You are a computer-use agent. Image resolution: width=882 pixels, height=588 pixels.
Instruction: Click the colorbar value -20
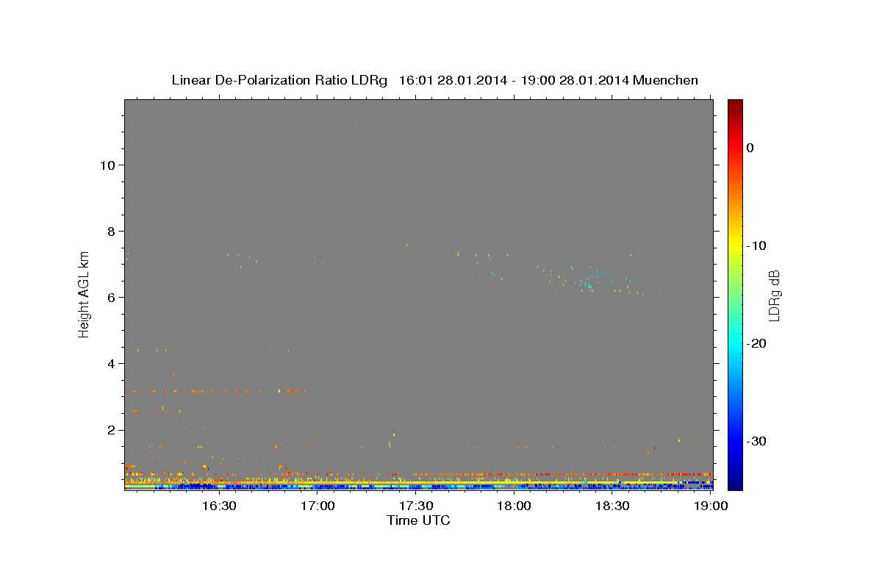coord(757,343)
